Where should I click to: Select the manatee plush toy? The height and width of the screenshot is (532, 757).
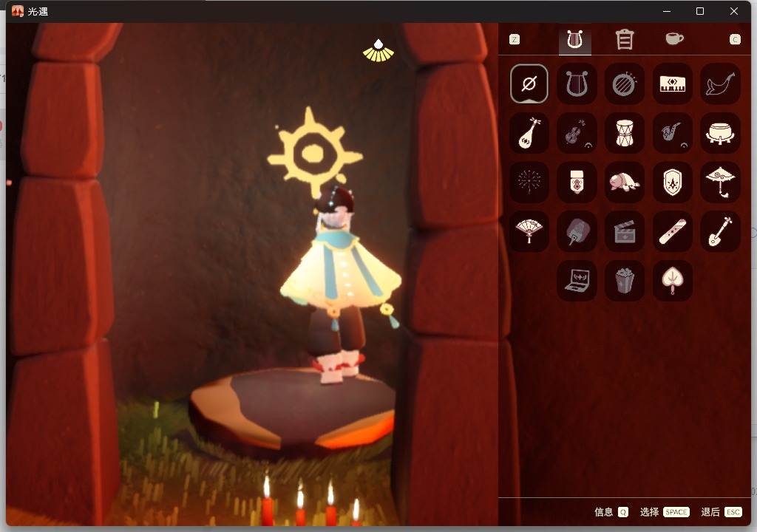(624, 182)
